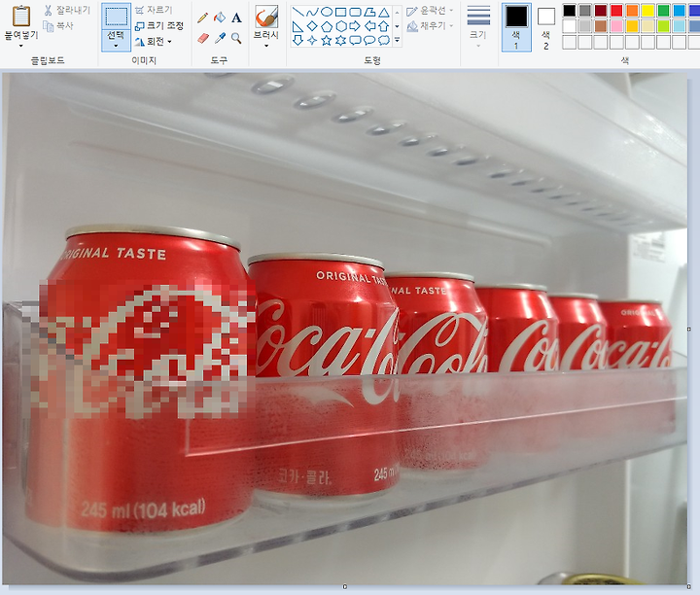Click the canvas bottom-right corner resize handle
Screen dimensions: 700x595
point(689,586)
